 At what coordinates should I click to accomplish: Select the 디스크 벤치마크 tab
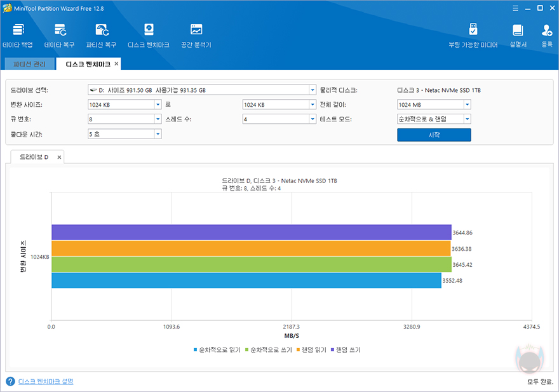(88, 64)
